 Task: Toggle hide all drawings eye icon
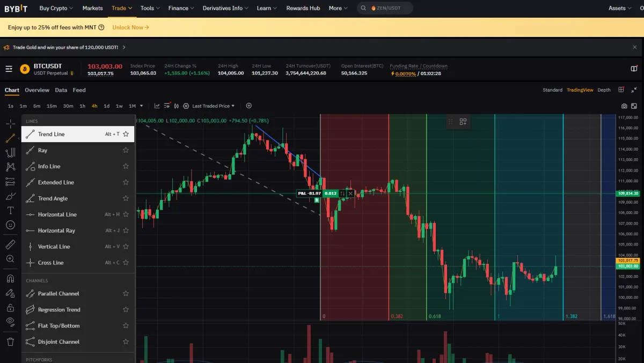tap(10, 322)
